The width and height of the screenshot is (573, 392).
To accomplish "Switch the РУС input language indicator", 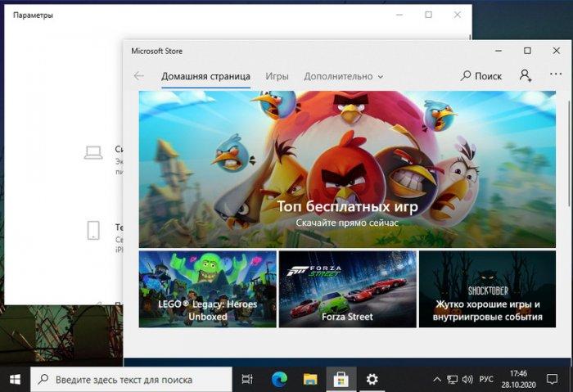I will (x=486, y=380).
